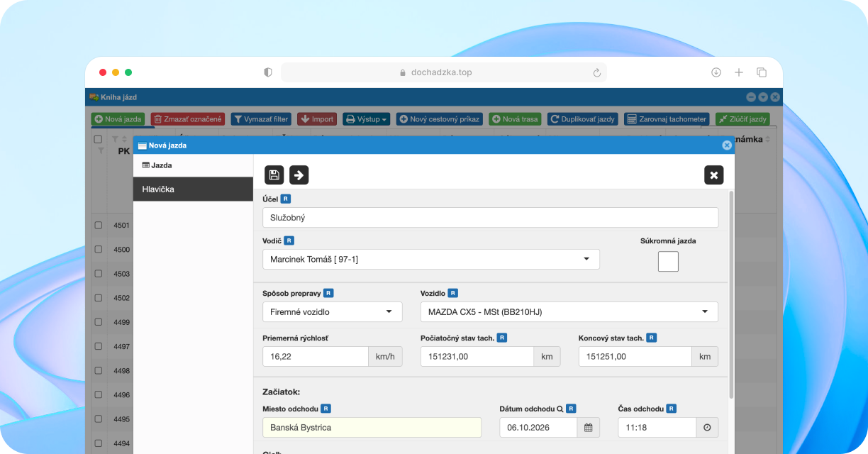The height and width of the screenshot is (454, 868).
Task: Click the Nová trasa button
Action: [x=516, y=119]
